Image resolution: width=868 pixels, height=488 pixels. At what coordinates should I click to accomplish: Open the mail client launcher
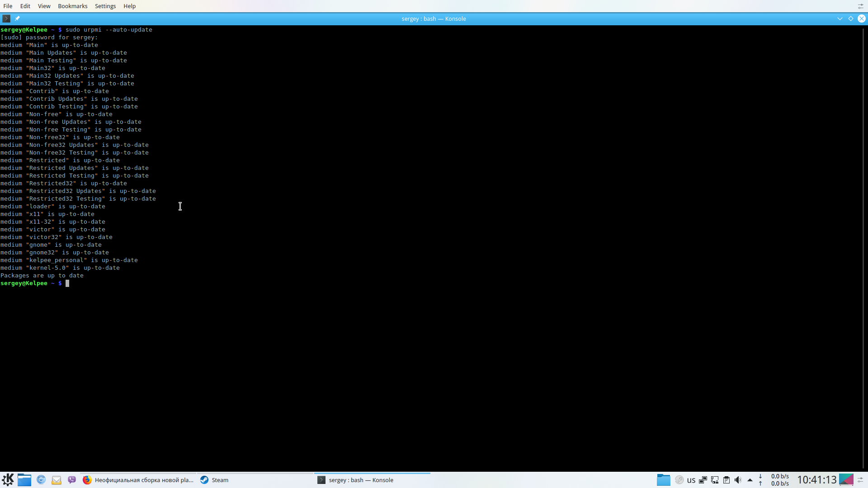[x=57, y=480]
